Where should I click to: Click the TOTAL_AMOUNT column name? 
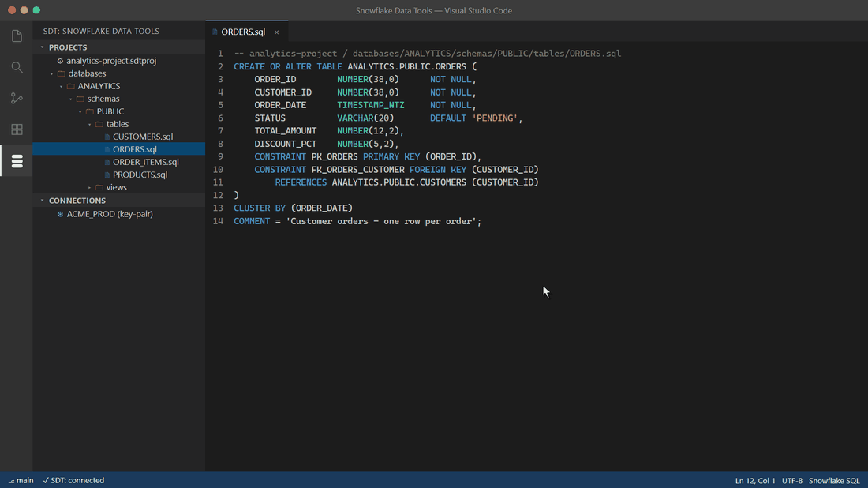pyautogui.click(x=286, y=131)
